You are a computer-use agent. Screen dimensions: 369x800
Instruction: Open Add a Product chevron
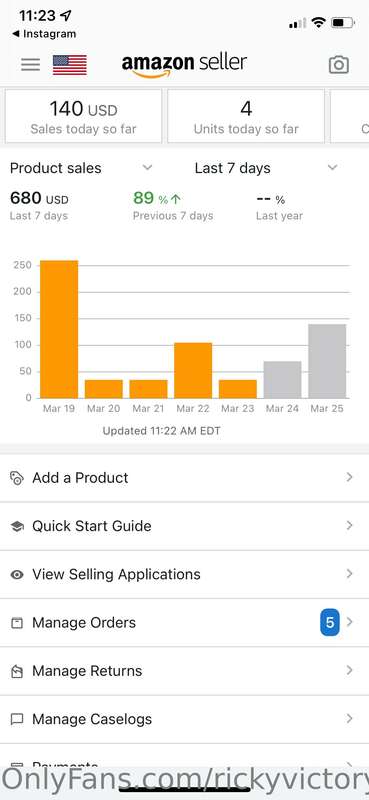(x=350, y=477)
